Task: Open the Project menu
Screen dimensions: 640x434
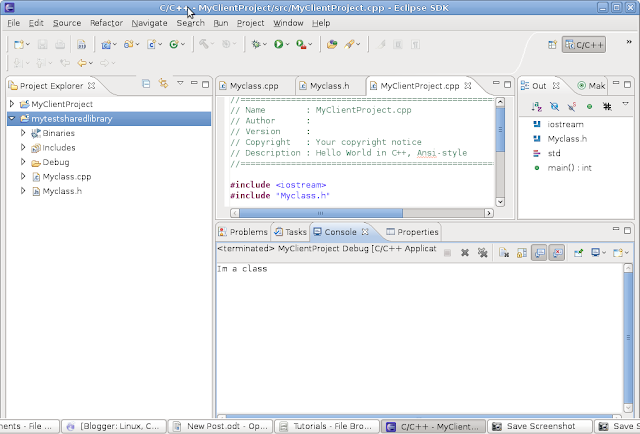Action: (251, 23)
